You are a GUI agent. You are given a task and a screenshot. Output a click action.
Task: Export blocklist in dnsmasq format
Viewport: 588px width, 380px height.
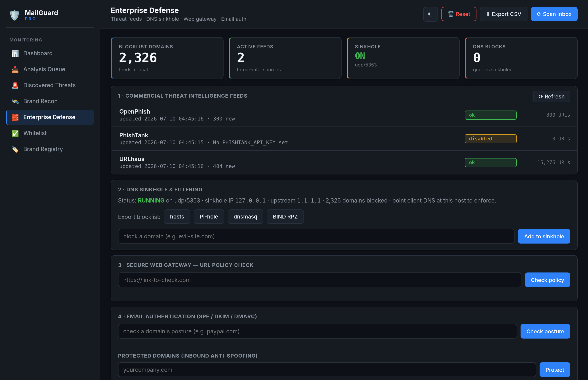pyautogui.click(x=245, y=217)
